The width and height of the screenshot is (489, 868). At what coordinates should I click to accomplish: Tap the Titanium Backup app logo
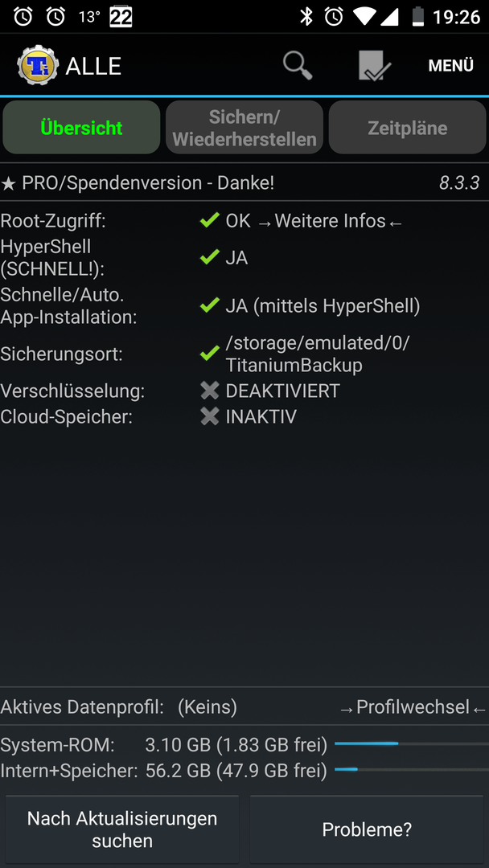click(x=39, y=66)
